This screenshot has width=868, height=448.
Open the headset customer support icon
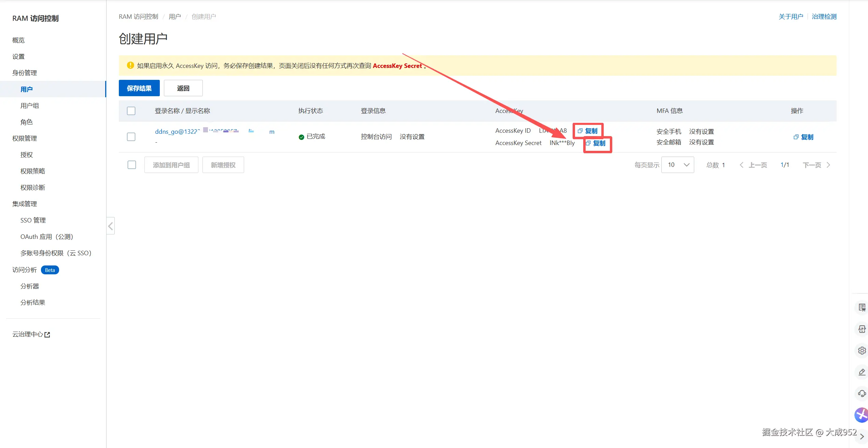coord(862,393)
